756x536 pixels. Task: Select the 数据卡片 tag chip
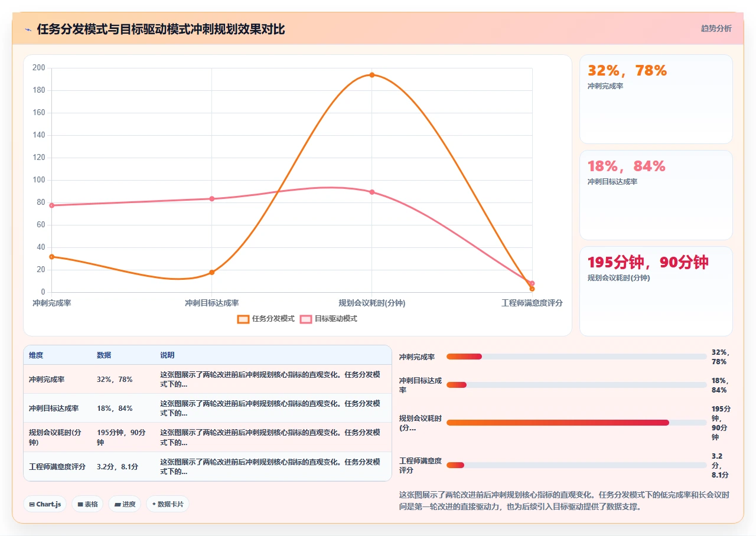[168, 504]
